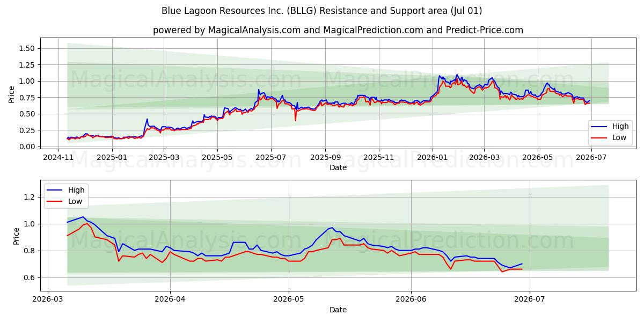Click the top chart x-axis label '2025-11'

coord(379,157)
